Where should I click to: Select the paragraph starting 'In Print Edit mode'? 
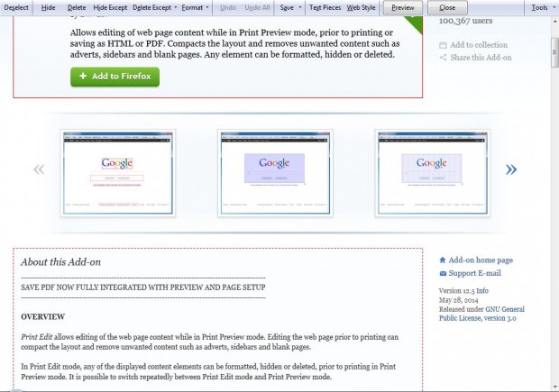208,371
